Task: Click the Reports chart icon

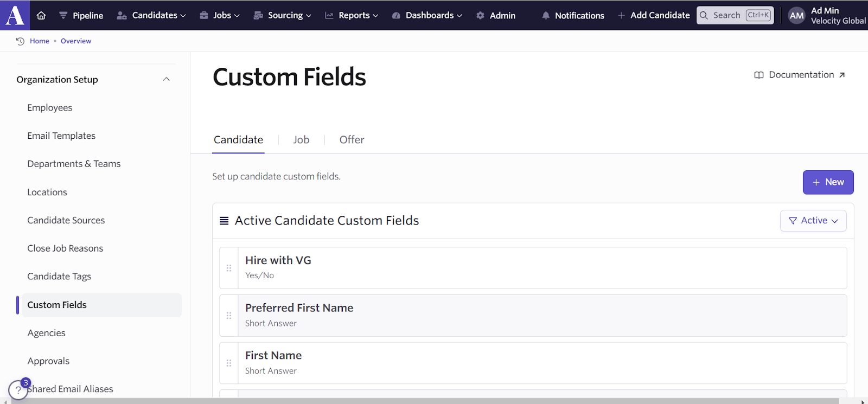Action: click(x=329, y=16)
